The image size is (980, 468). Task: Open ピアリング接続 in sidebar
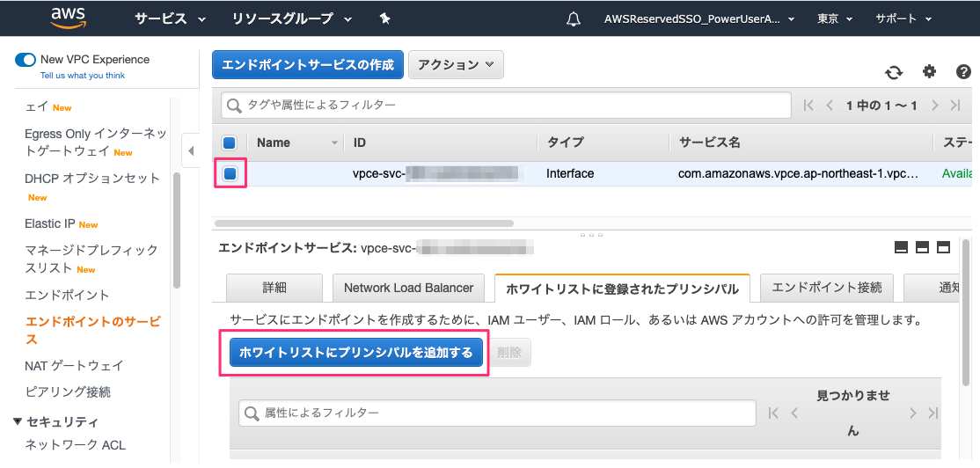(68, 392)
